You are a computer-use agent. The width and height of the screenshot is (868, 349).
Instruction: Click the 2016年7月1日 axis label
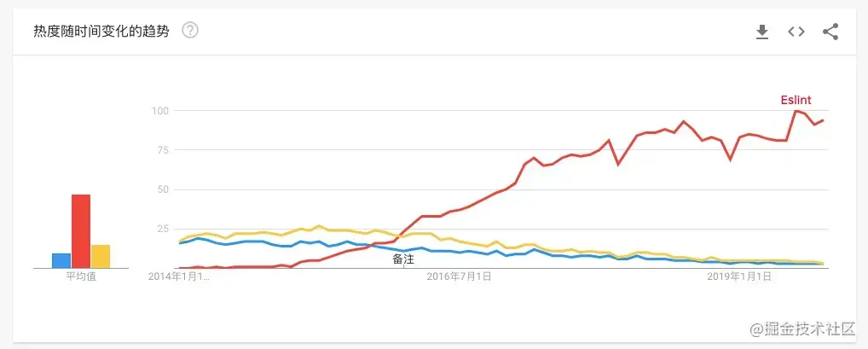pyautogui.click(x=460, y=276)
